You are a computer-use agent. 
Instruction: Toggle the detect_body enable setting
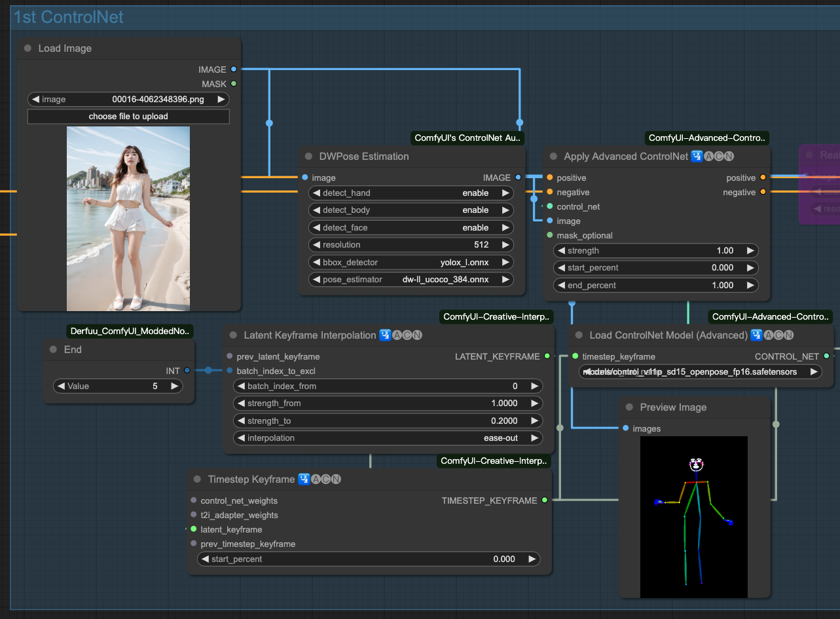[x=411, y=210]
